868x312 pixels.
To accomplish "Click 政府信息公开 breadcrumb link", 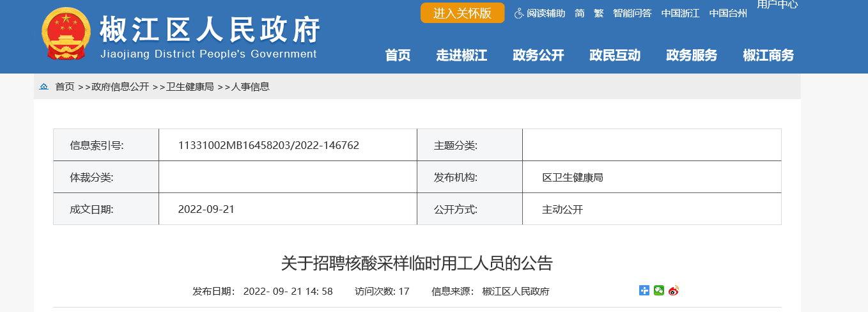I will pos(120,87).
